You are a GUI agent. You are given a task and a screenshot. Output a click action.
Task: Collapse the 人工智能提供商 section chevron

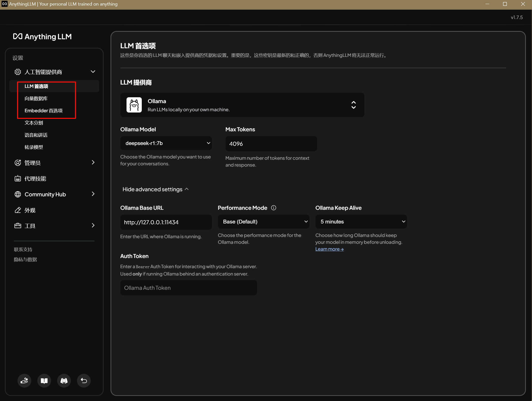coord(93,72)
